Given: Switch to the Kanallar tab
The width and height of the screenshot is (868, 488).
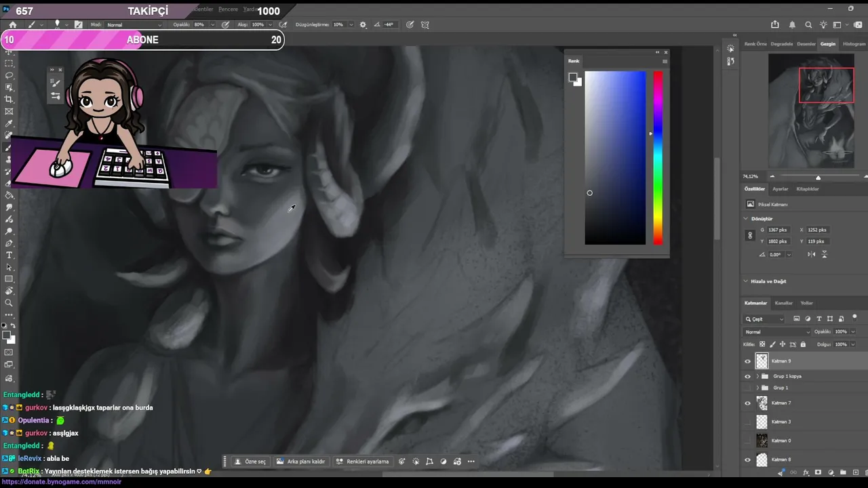Looking at the screenshot, I should pos(784,303).
